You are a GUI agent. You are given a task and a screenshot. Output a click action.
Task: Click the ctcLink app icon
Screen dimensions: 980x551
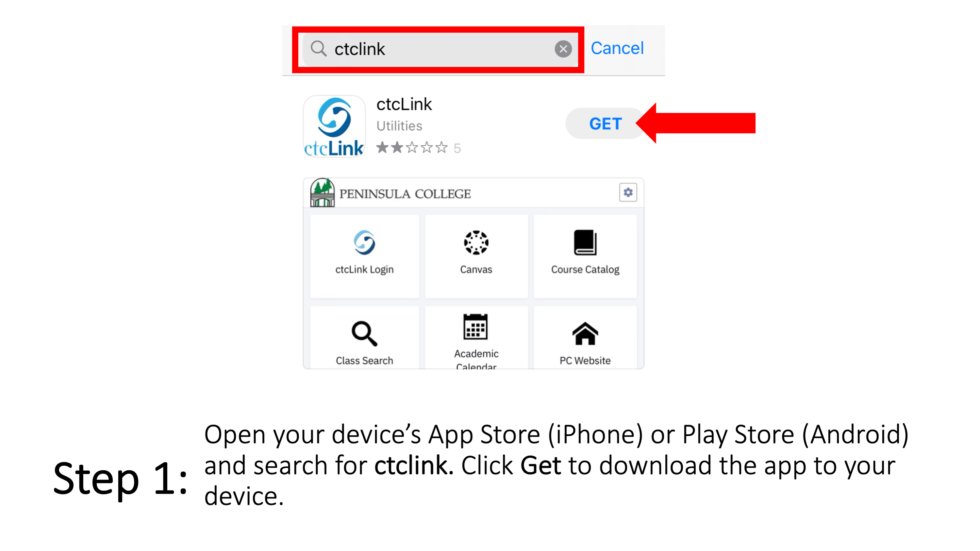pyautogui.click(x=334, y=123)
